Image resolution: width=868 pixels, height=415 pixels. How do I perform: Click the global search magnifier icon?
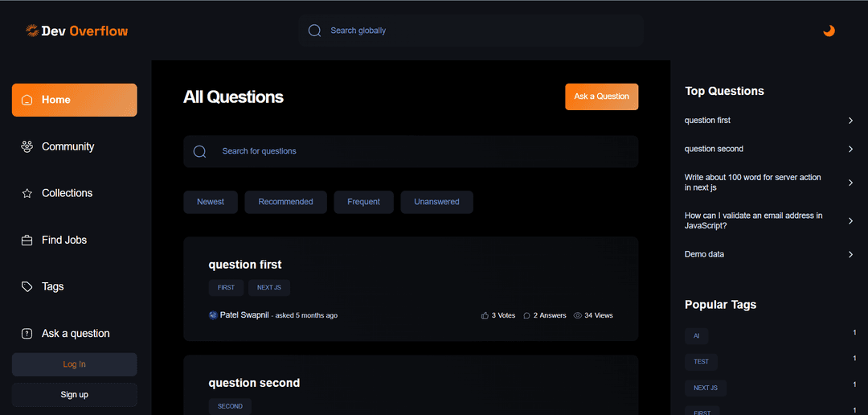(x=315, y=31)
